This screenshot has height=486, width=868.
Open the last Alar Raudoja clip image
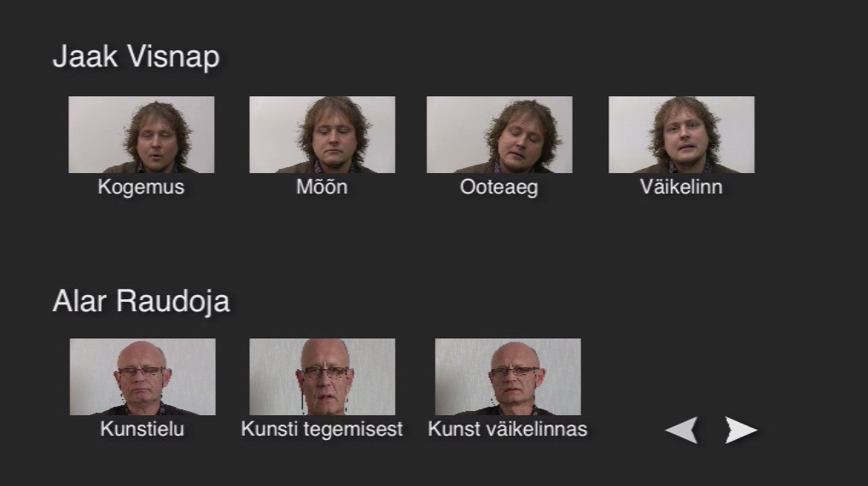click(x=508, y=377)
